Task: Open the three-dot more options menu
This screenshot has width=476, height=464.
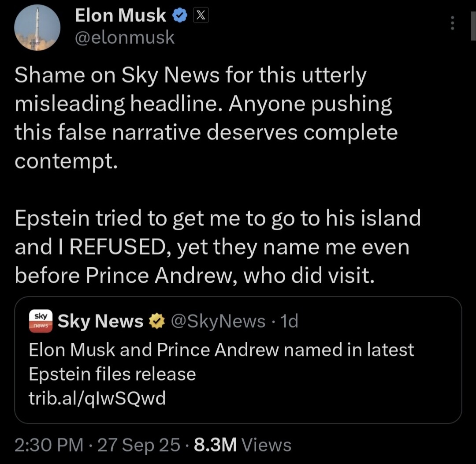Action: [452, 23]
